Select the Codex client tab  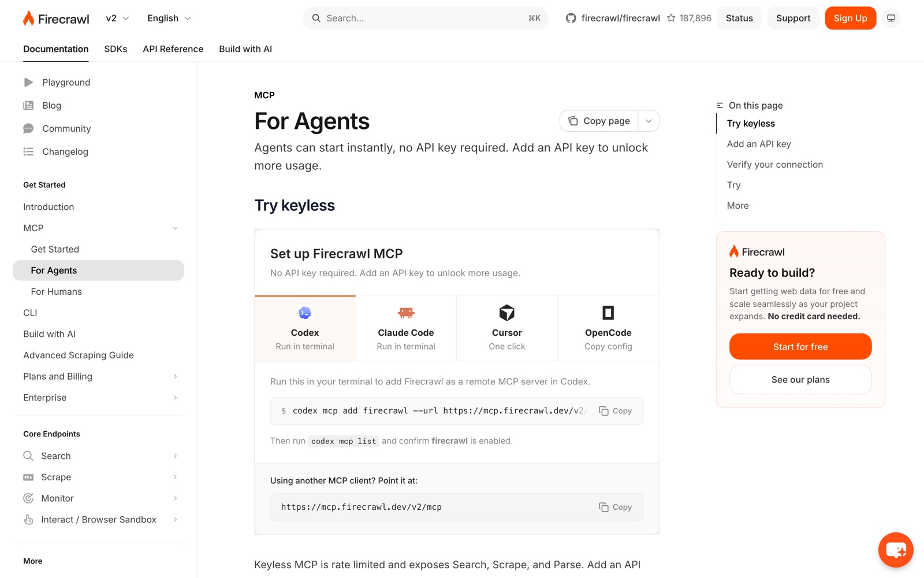305,328
